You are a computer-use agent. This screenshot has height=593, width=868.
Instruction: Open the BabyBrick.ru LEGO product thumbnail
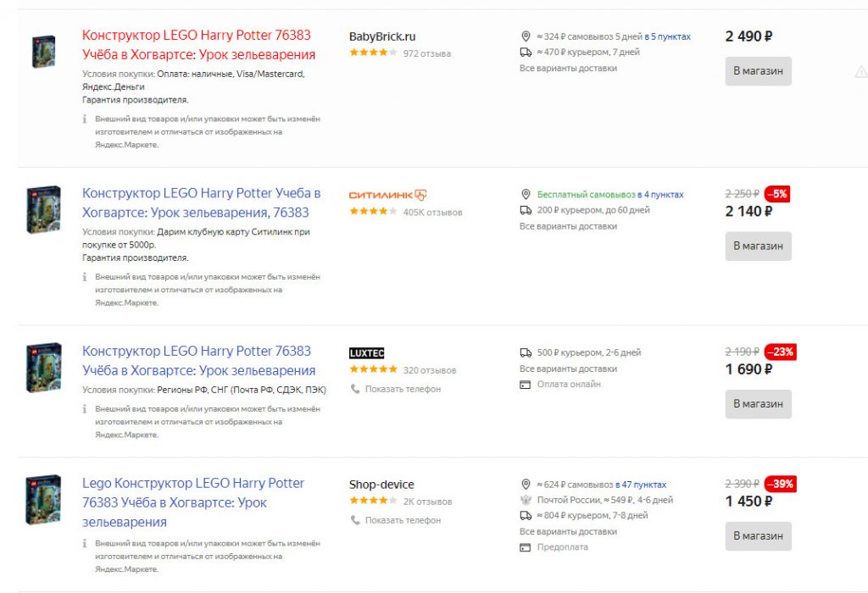pyautogui.click(x=43, y=53)
